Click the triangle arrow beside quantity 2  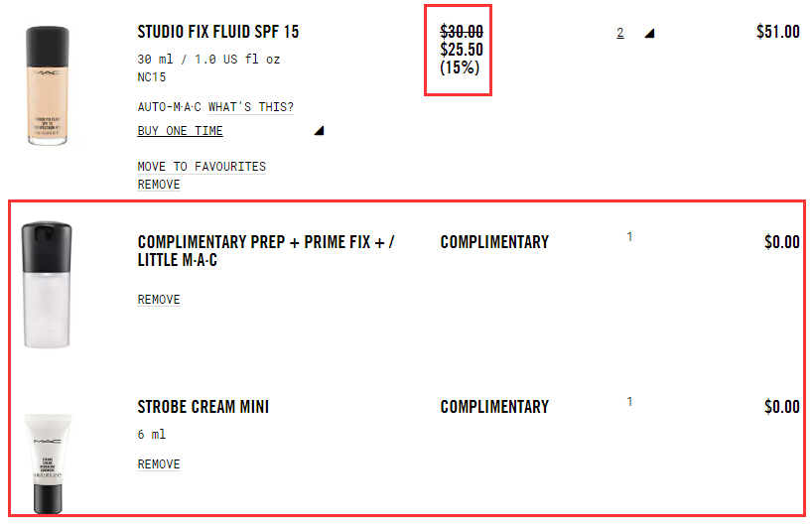click(649, 33)
